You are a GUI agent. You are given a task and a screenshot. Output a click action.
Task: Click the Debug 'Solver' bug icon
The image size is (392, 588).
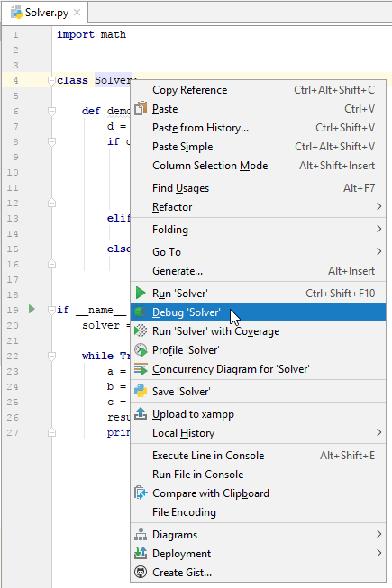point(141,312)
